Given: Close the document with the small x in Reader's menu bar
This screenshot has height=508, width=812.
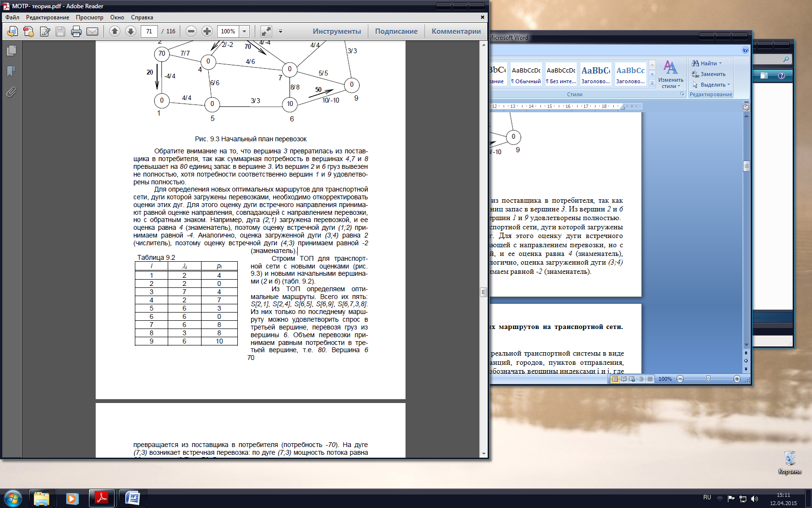Looking at the screenshot, I should [x=482, y=17].
